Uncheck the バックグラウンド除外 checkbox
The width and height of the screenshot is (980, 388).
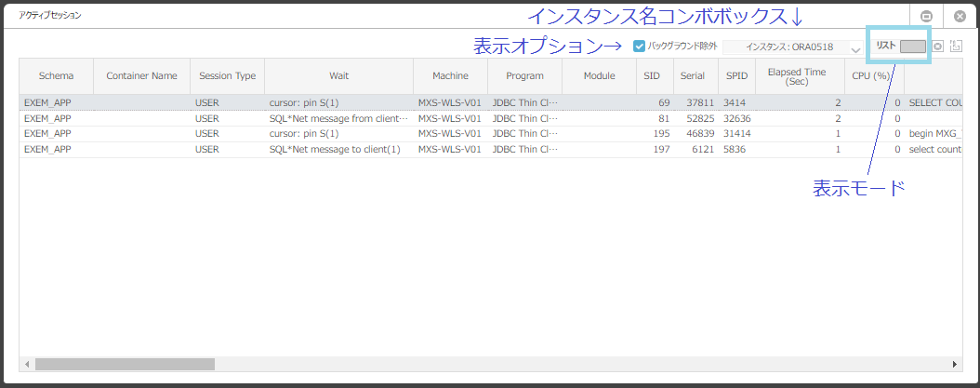(x=639, y=47)
